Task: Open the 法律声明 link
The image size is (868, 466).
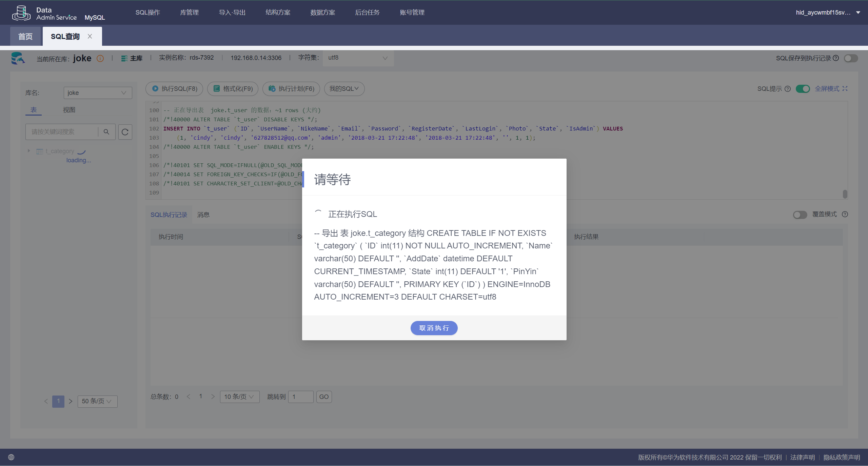Action: [x=803, y=458]
